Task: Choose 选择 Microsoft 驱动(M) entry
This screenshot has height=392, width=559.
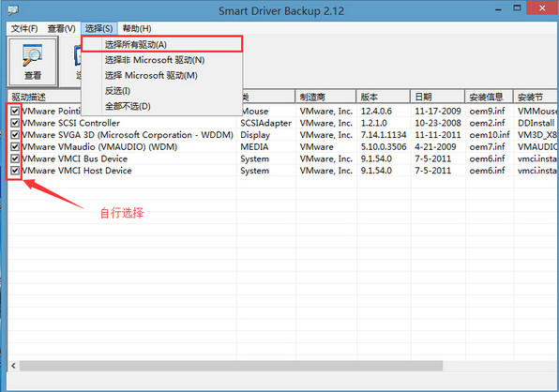Action: point(162,75)
